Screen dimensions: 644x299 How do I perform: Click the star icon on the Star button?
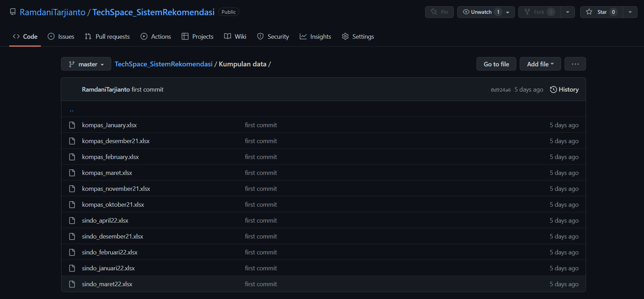coord(589,12)
